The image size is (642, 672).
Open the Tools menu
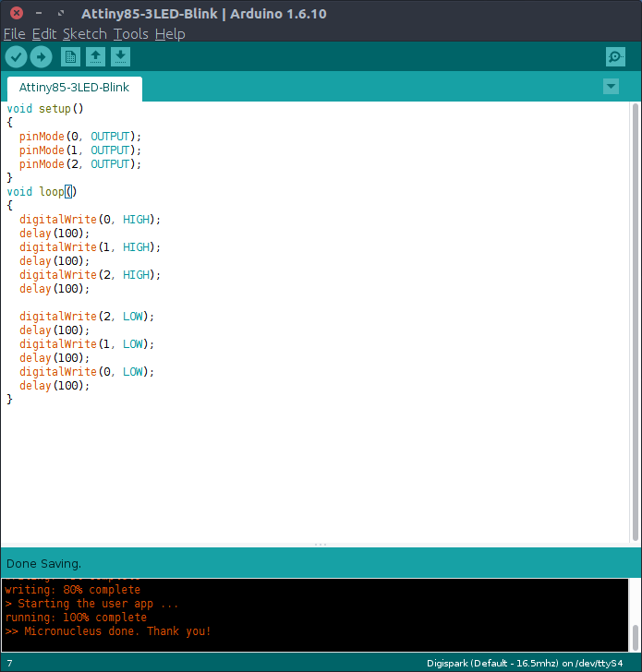tap(130, 34)
